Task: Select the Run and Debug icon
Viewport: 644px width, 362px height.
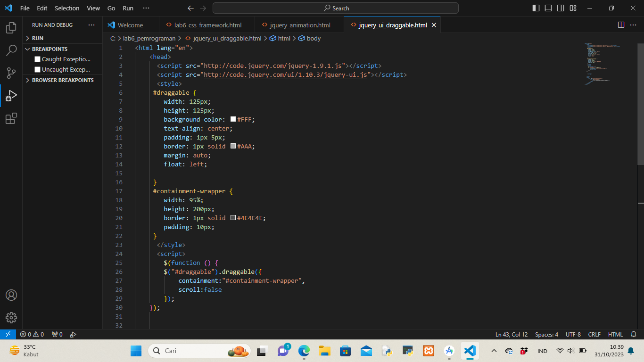Action: 11,96
